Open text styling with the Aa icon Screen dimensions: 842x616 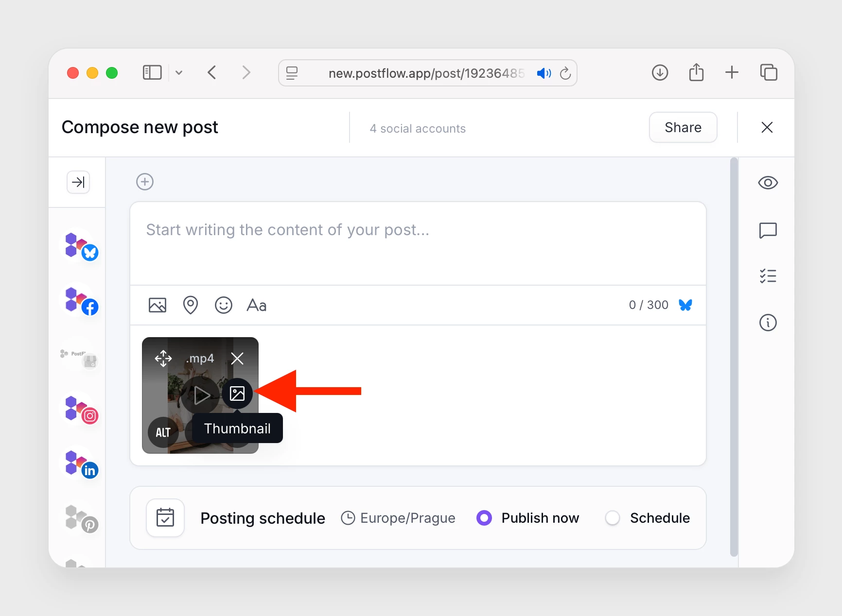pyautogui.click(x=256, y=305)
